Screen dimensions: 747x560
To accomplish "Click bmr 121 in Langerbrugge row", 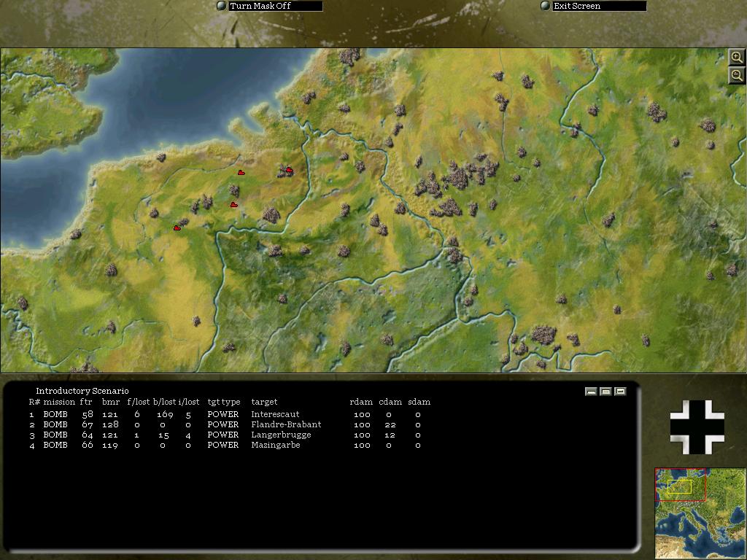I will click(110, 435).
